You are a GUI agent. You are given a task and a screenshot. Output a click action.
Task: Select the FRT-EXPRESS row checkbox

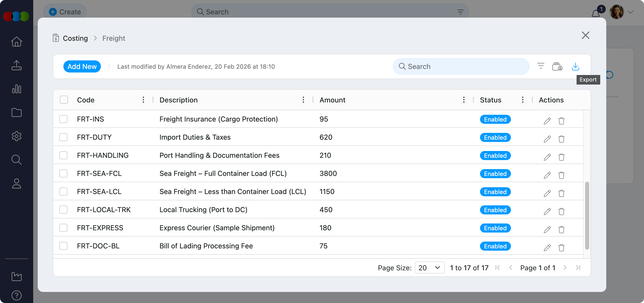pyautogui.click(x=63, y=228)
